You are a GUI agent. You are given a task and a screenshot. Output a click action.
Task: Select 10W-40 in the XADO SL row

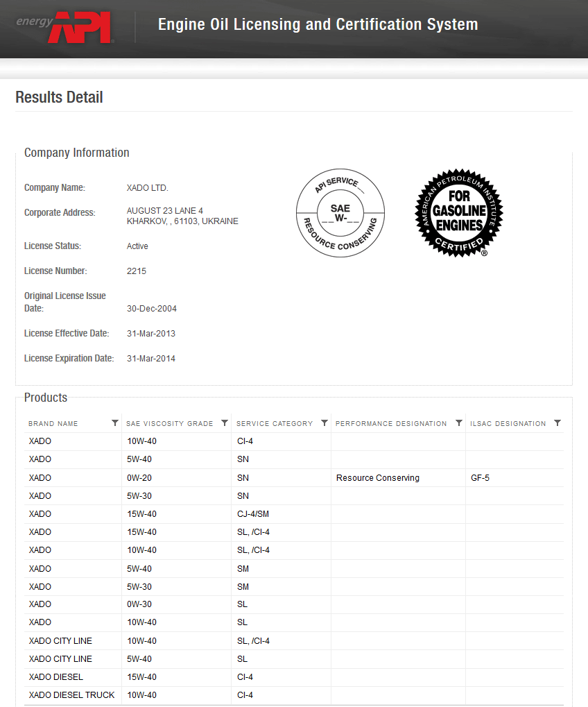(142, 622)
